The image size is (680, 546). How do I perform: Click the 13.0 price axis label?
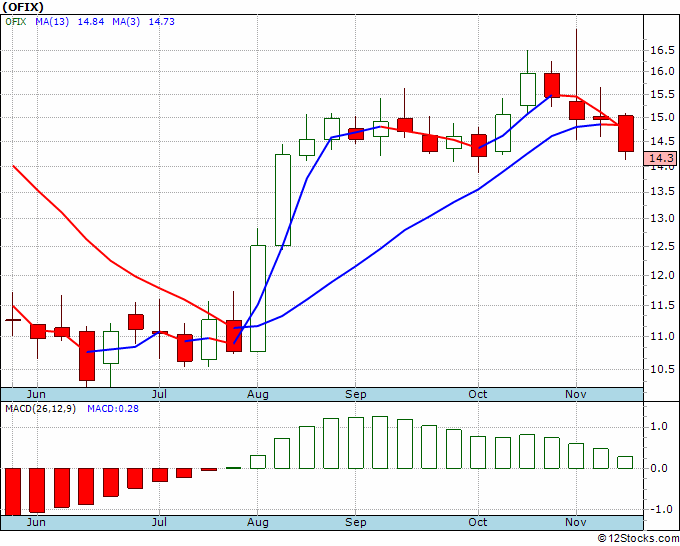662,218
